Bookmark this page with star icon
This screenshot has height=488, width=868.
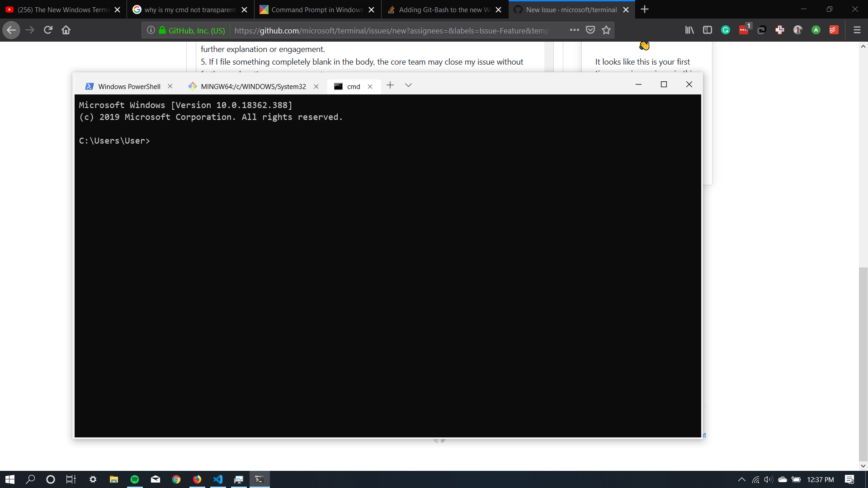(606, 30)
